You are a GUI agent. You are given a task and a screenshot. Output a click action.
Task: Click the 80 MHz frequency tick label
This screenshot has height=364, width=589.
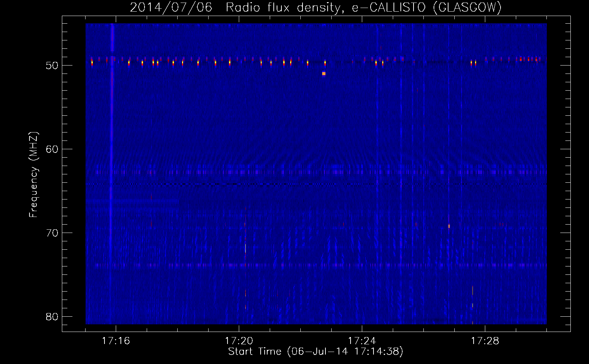52,317
